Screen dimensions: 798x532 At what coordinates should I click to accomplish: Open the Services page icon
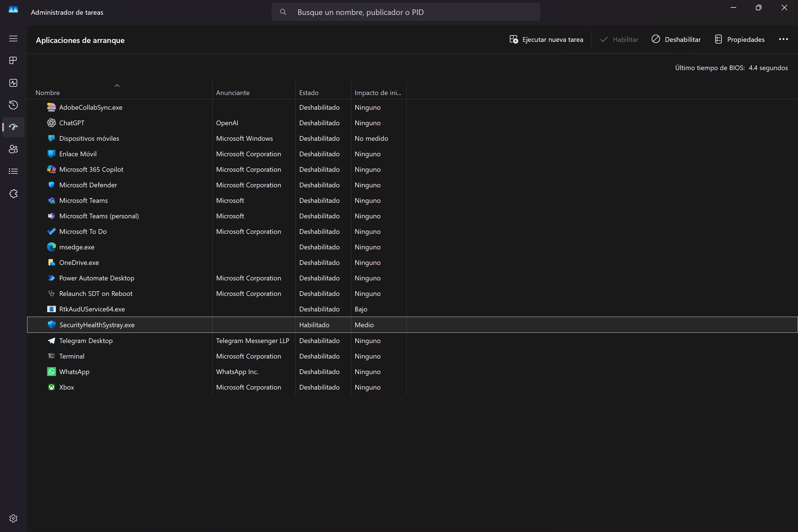pyautogui.click(x=13, y=194)
